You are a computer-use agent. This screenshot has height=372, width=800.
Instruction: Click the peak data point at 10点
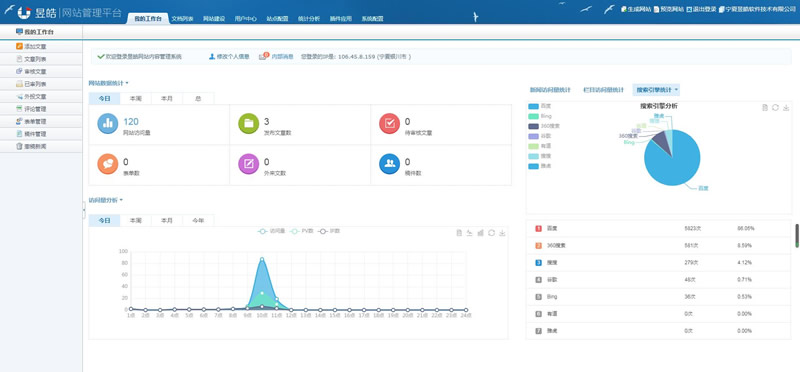click(x=262, y=259)
